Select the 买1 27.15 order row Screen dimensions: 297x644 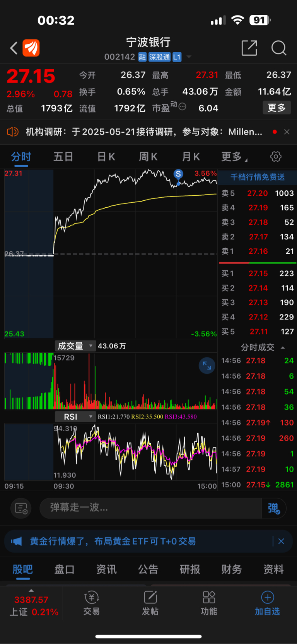[258, 273]
